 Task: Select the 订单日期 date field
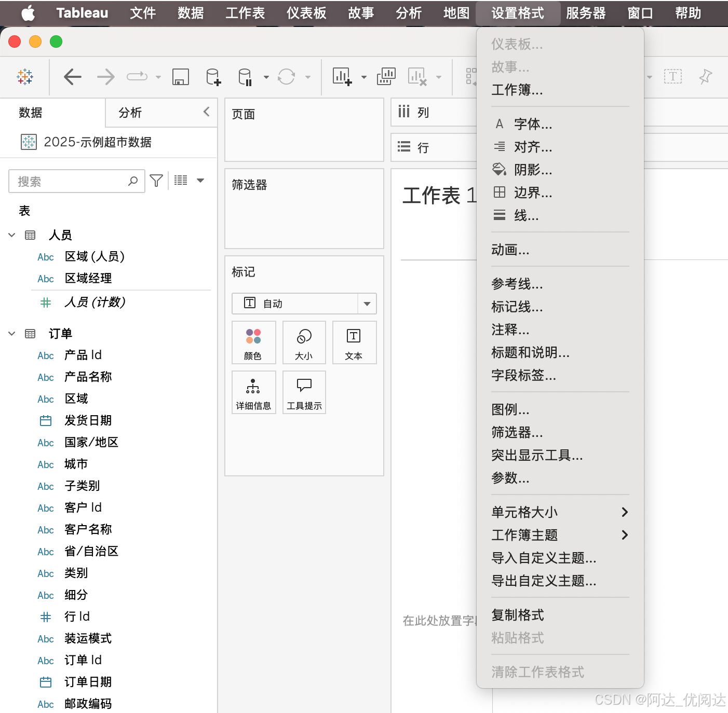tap(88, 682)
